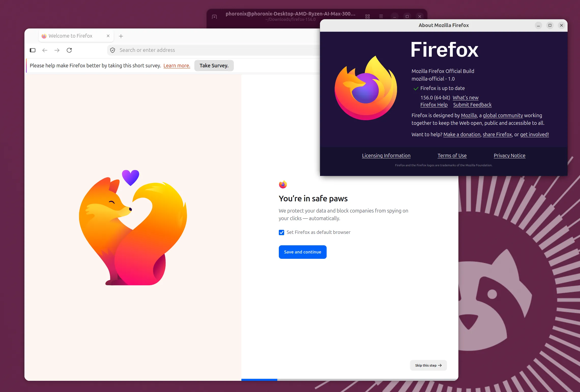Click Skip this step
The height and width of the screenshot is (392, 580).
(428, 365)
